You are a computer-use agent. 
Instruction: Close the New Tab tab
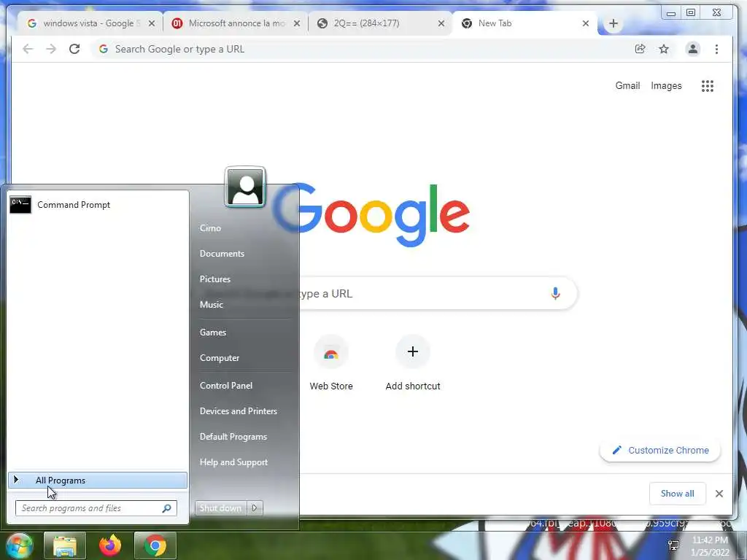(x=586, y=23)
